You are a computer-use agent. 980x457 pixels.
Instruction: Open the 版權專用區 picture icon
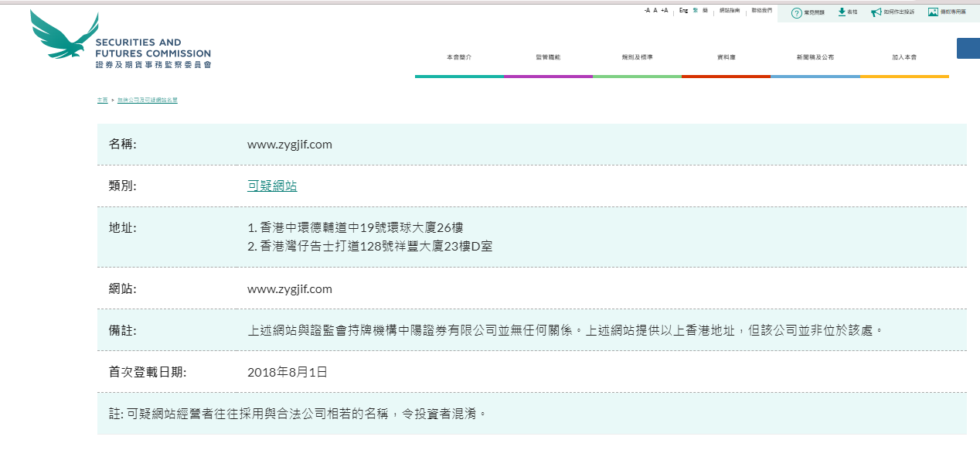click(x=933, y=12)
